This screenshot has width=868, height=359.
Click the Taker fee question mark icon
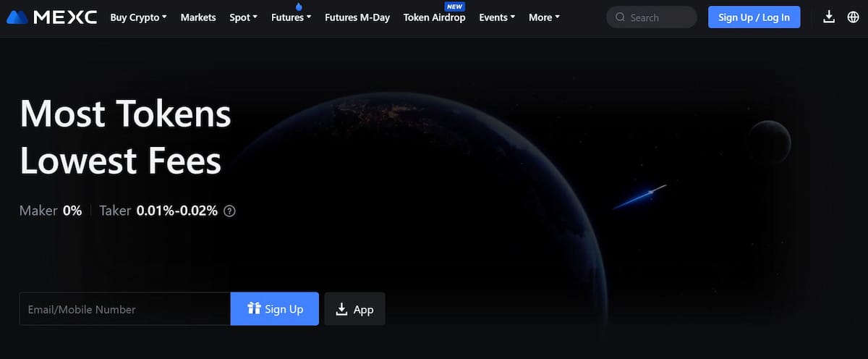click(x=229, y=211)
